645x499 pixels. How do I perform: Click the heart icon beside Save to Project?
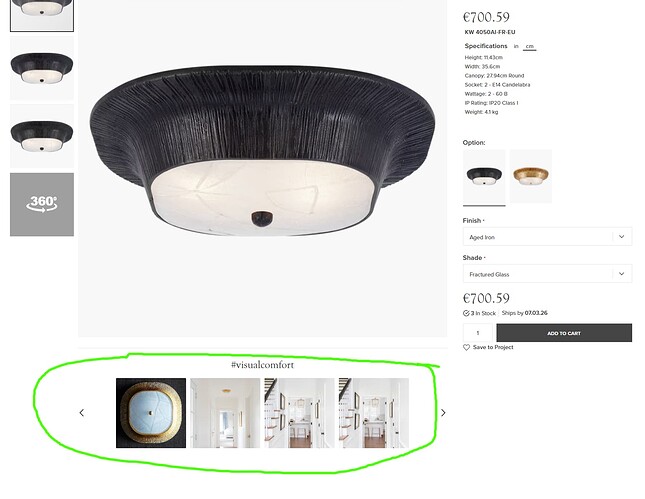[466, 348]
